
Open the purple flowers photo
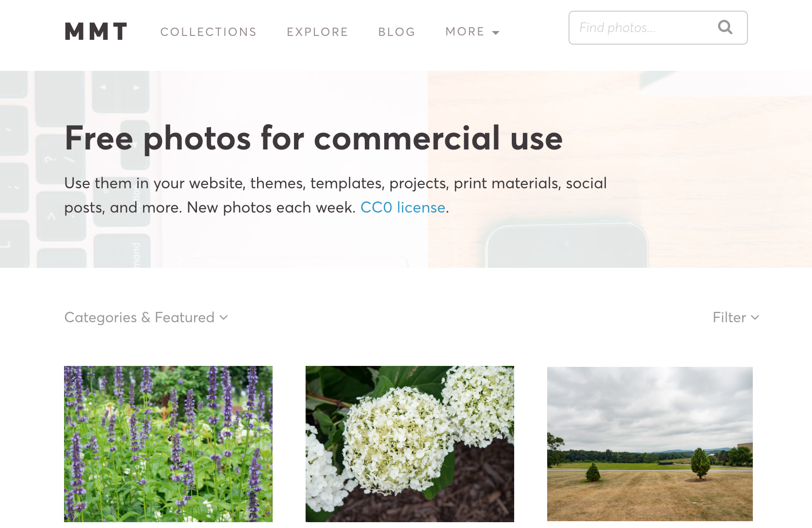pyautogui.click(x=168, y=444)
